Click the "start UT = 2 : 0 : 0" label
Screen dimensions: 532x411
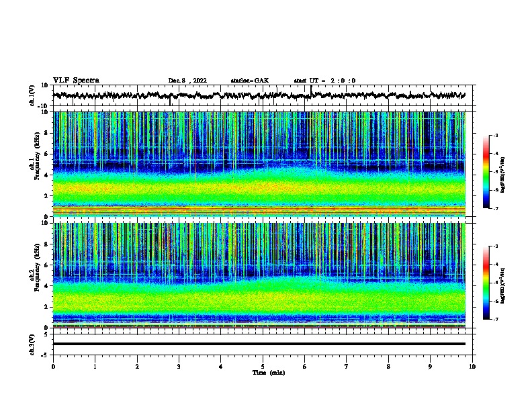click(324, 81)
